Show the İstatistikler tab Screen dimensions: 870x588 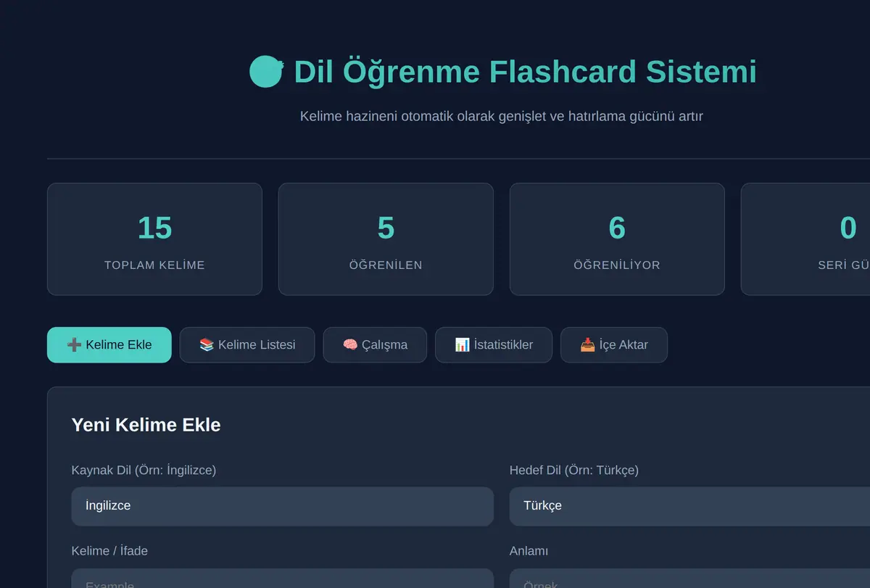coord(494,345)
